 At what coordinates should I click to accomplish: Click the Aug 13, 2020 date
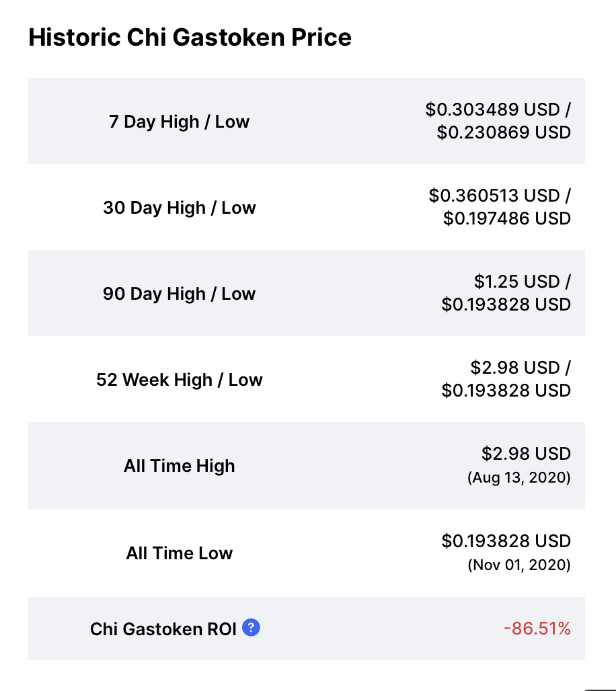tap(519, 477)
